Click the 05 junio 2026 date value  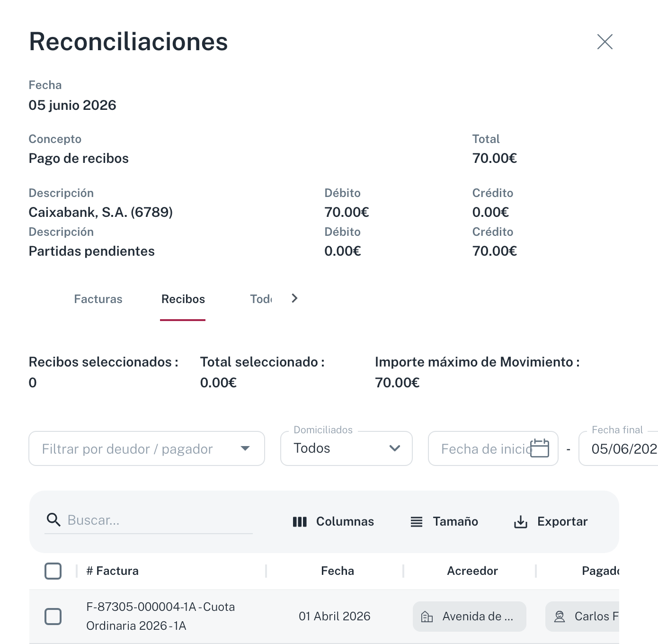coord(72,105)
